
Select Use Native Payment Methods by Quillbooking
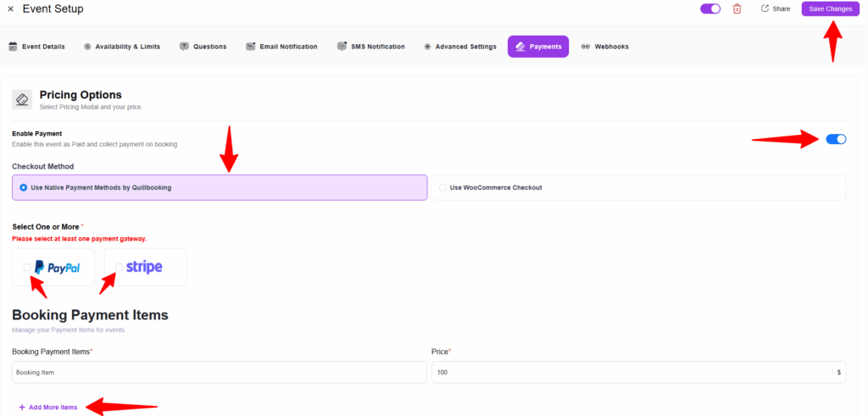pyautogui.click(x=24, y=187)
